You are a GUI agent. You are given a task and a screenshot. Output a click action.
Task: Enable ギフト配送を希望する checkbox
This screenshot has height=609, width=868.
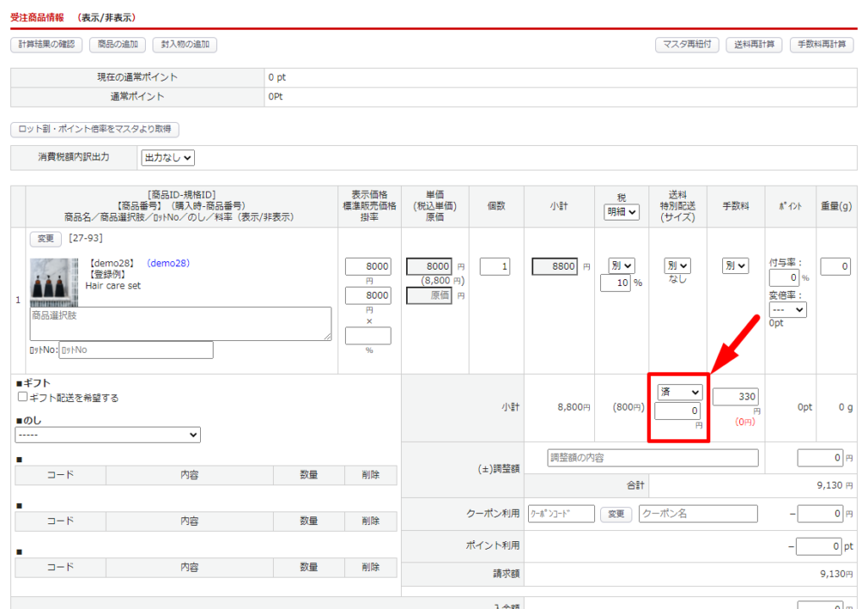(23, 397)
